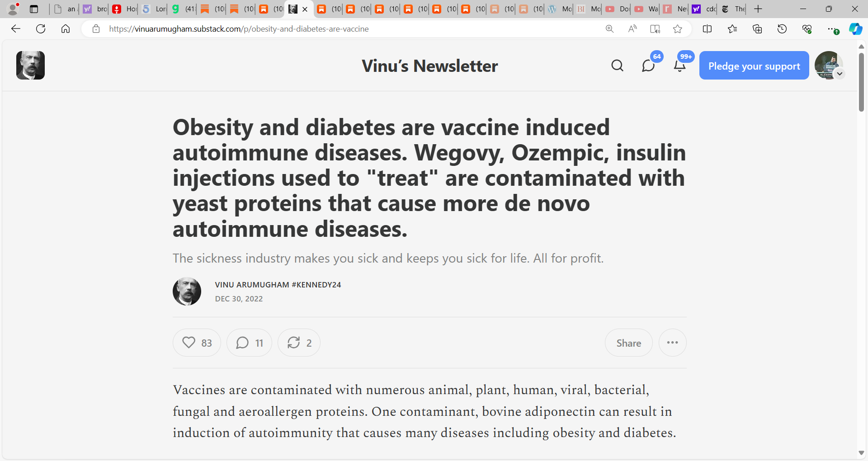Restack the post with 2 restacks
Screen dimensions: 868x461
(x=299, y=343)
